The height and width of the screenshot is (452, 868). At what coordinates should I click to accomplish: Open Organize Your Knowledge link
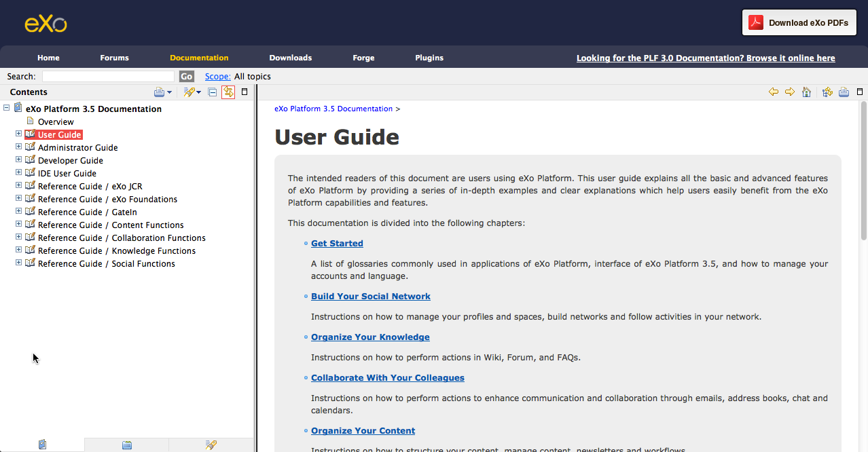pyautogui.click(x=370, y=337)
